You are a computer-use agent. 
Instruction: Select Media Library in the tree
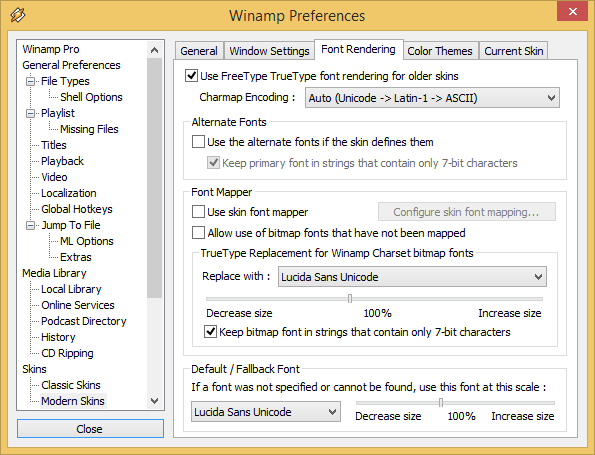(54, 273)
